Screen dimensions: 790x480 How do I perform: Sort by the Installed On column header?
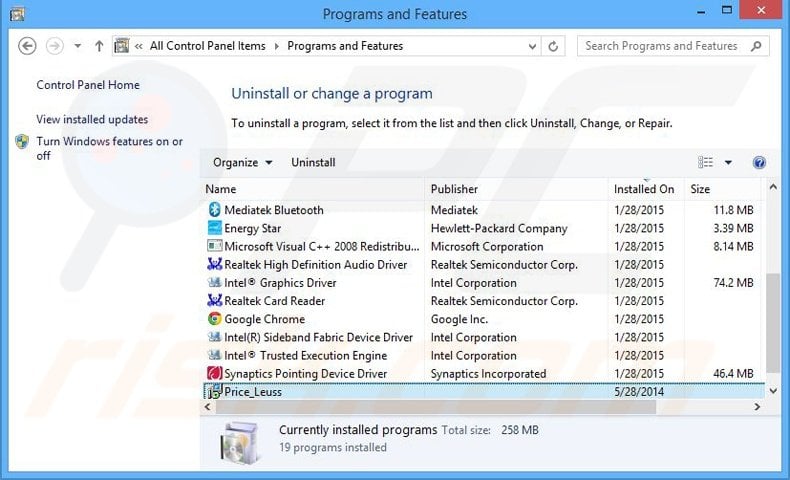[x=646, y=189]
